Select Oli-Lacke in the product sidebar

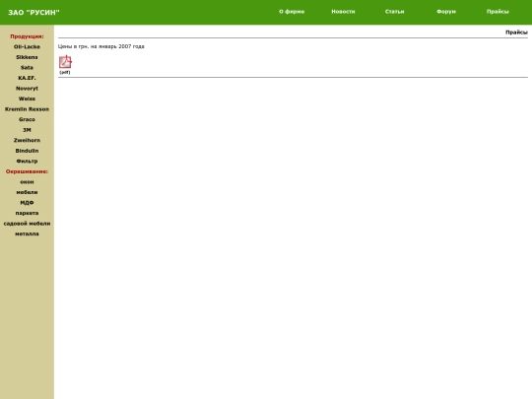27,47
